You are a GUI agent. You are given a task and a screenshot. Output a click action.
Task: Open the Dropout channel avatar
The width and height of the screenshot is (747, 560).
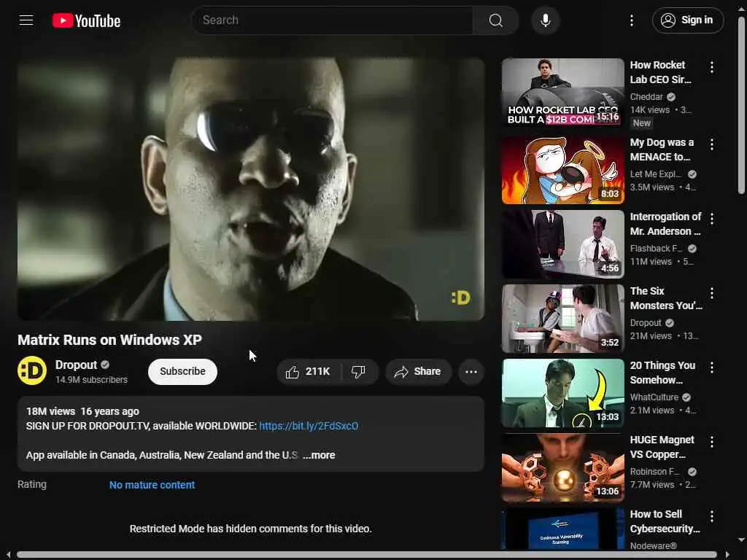[x=32, y=370]
